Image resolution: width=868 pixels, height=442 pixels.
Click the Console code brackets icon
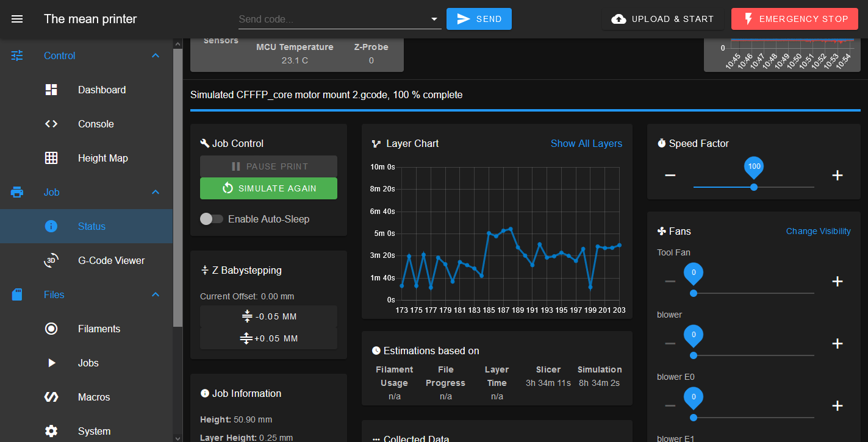click(51, 124)
